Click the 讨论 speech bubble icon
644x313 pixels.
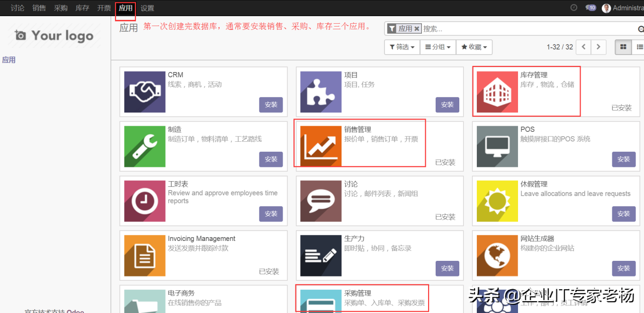[321, 201]
